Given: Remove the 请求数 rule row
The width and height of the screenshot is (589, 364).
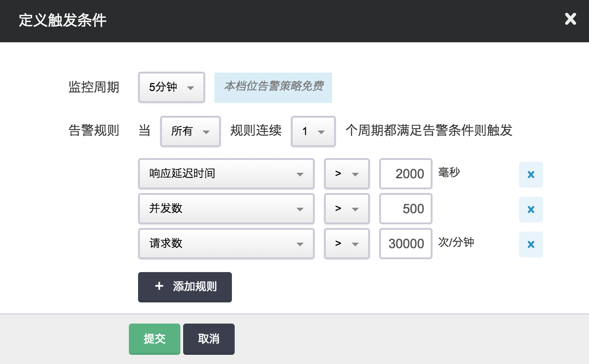Looking at the screenshot, I should (531, 245).
